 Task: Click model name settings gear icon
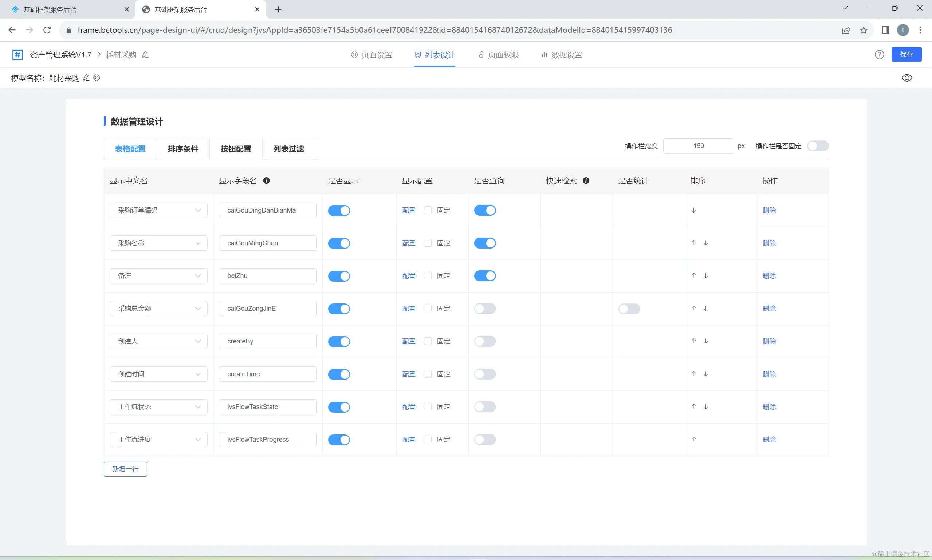point(97,78)
